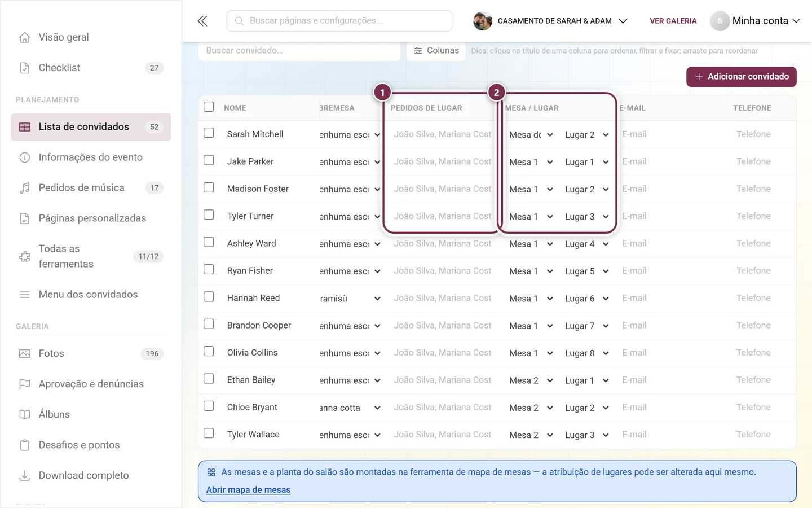Click the Informações do evento info icon
The image size is (812, 508).
point(25,157)
